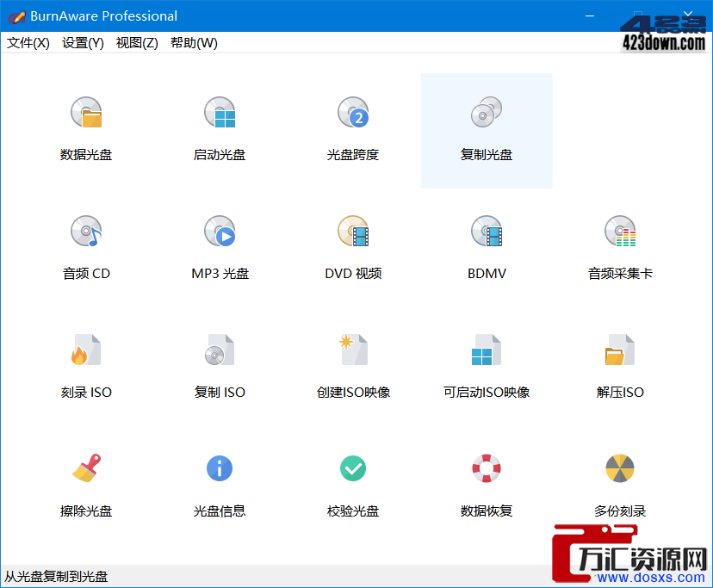The width and height of the screenshot is (713, 588).
Task: Open the 视图(Z) menu
Action: pyautogui.click(x=137, y=43)
